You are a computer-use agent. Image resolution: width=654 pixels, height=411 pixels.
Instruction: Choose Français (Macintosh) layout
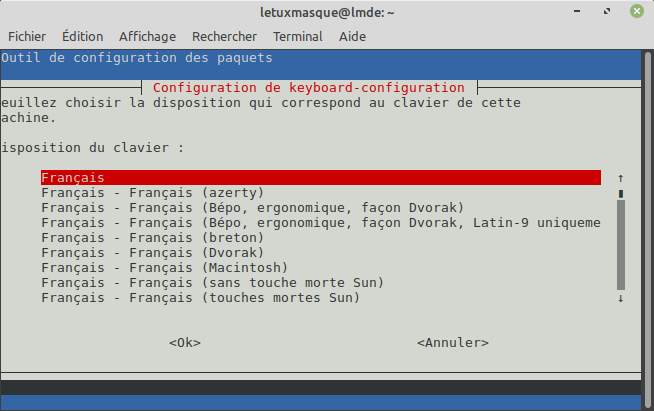(x=164, y=268)
